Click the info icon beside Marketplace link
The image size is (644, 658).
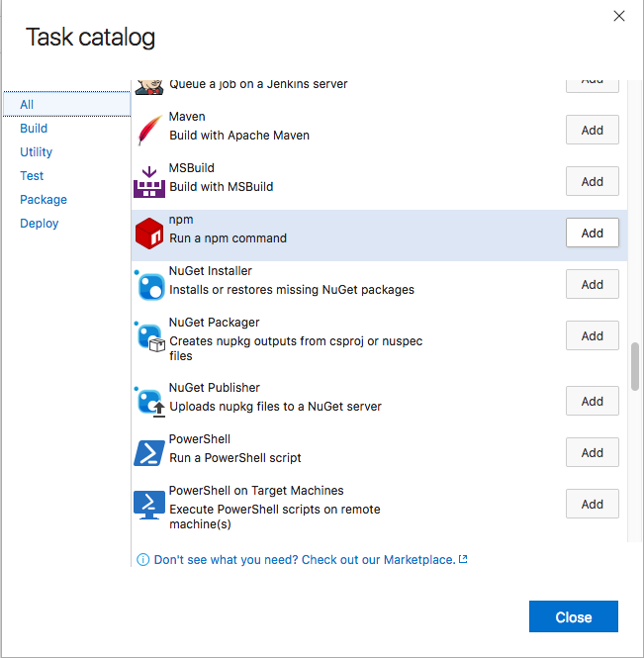(143, 560)
